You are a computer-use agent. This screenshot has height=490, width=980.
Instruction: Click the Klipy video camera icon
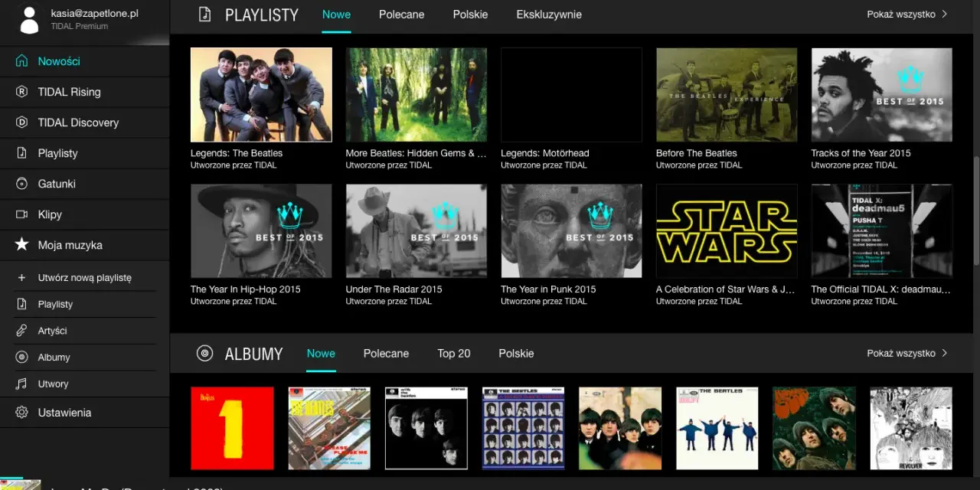[22, 214]
